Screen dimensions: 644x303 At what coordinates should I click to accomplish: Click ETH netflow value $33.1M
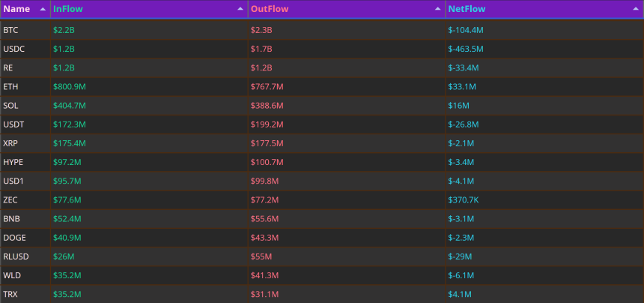coord(462,87)
